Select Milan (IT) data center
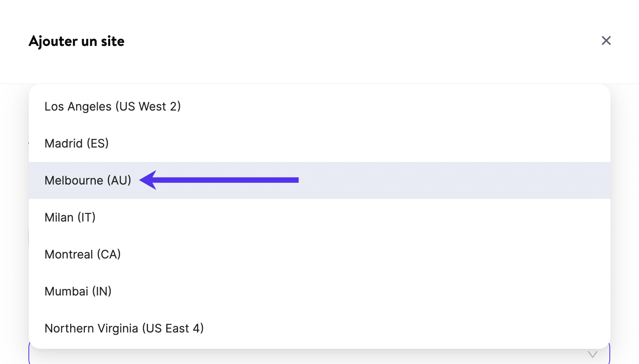639x364 pixels. coord(70,217)
